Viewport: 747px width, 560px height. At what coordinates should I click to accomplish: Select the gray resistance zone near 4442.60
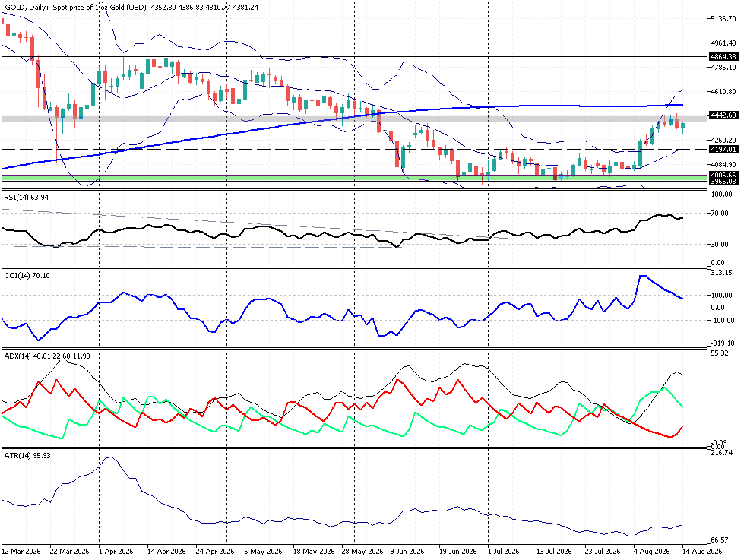pyautogui.click(x=354, y=118)
